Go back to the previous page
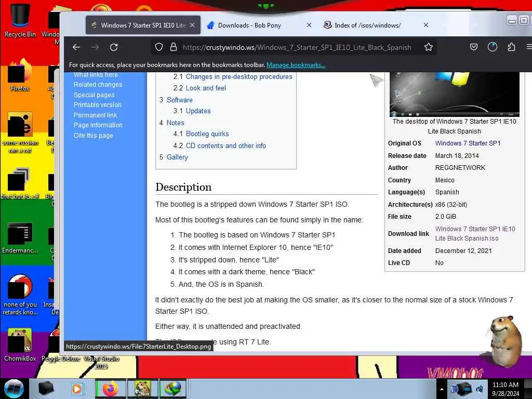This screenshot has width=532, height=399. click(76, 47)
